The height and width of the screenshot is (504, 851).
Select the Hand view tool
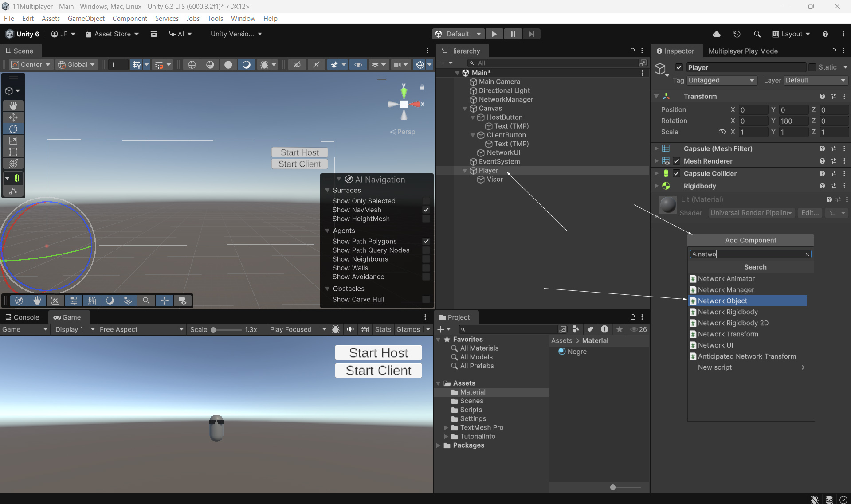13,105
